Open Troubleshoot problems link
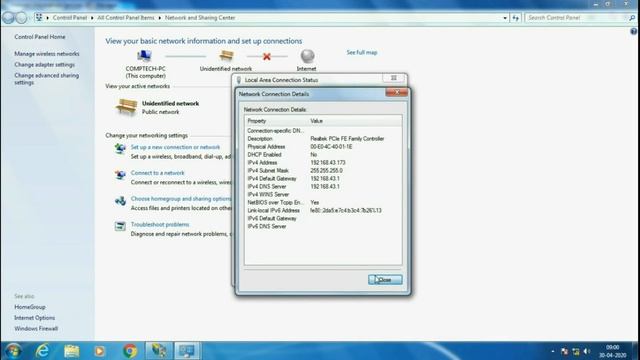This screenshot has height=360, width=640. pos(160,224)
